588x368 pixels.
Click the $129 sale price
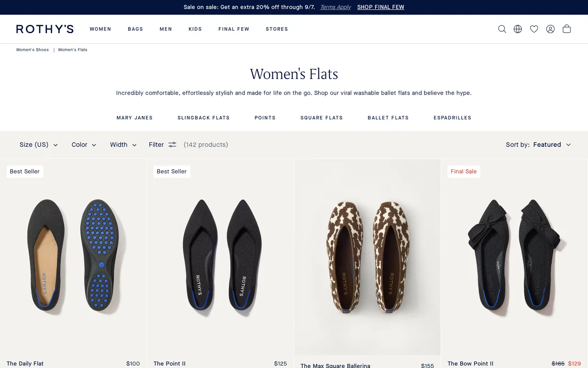[575, 363]
